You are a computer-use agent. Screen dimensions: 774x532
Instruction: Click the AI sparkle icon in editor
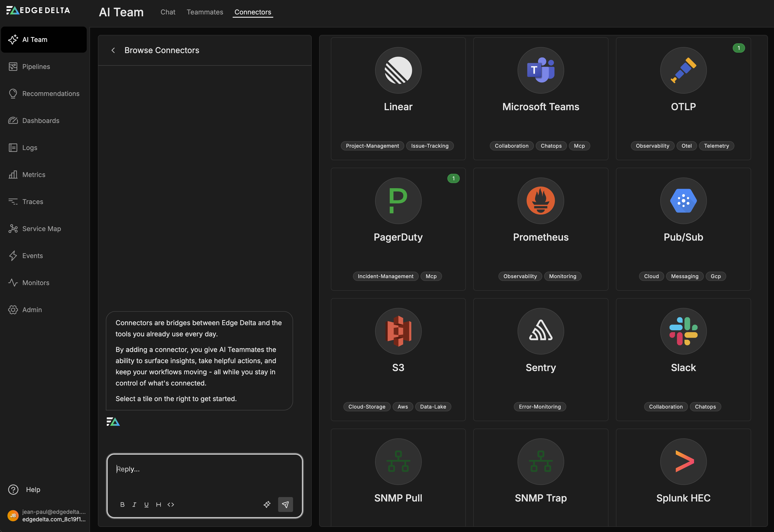tap(267, 504)
